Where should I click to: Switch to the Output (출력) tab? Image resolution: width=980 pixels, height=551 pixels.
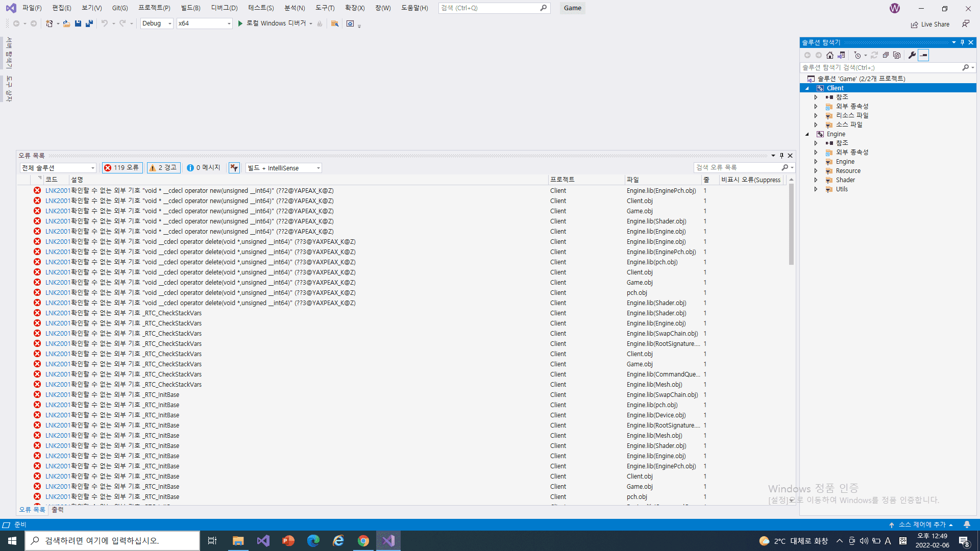(58, 510)
